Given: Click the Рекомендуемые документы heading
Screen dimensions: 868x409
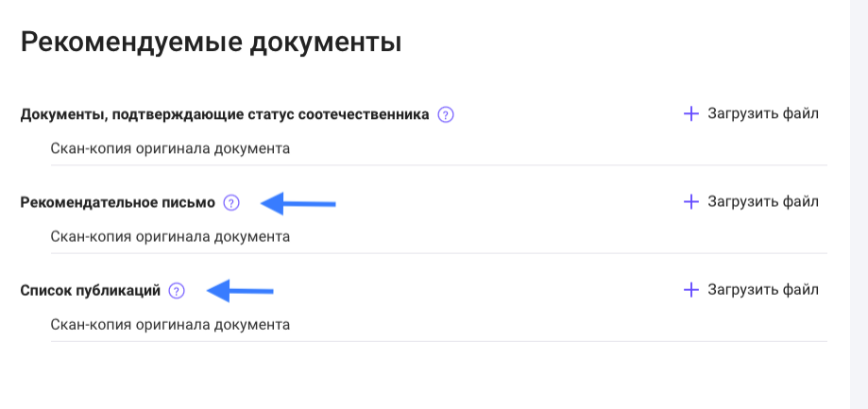Looking at the screenshot, I should coord(211,43).
